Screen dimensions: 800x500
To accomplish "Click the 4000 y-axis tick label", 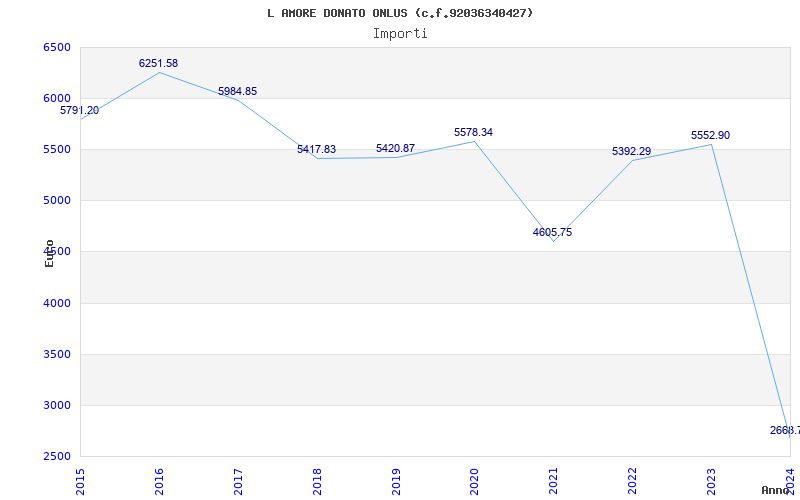I will 57,303.
